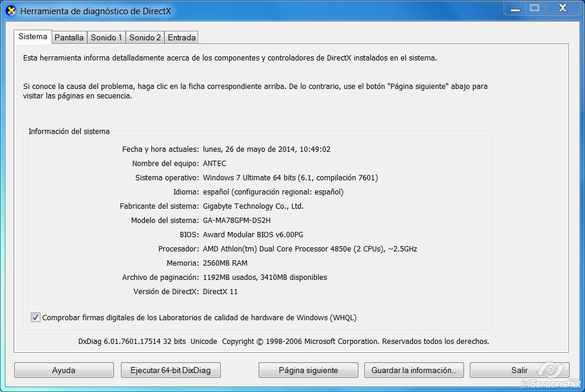This screenshot has width=585, height=392.
Task: Click the Procesador label
Action: (x=179, y=248)
